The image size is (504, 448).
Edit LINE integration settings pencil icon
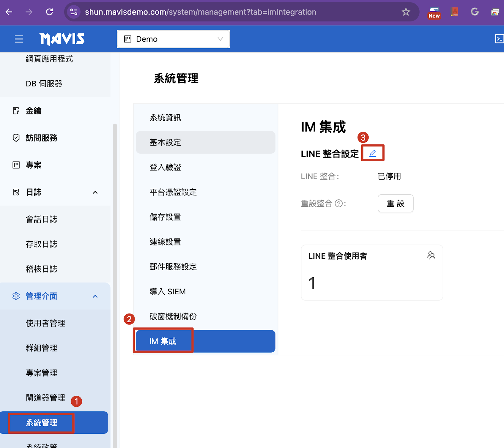coord(373,153)
